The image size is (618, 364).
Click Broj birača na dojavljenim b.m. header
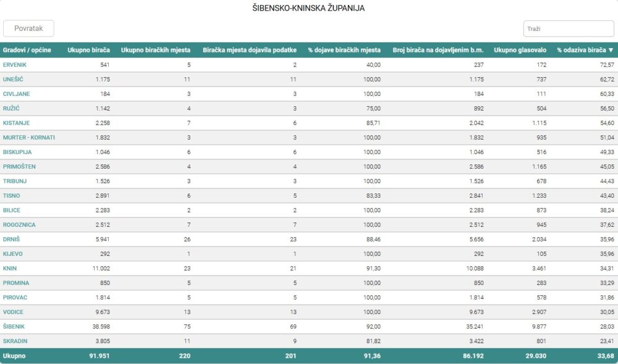click(438, 50)
